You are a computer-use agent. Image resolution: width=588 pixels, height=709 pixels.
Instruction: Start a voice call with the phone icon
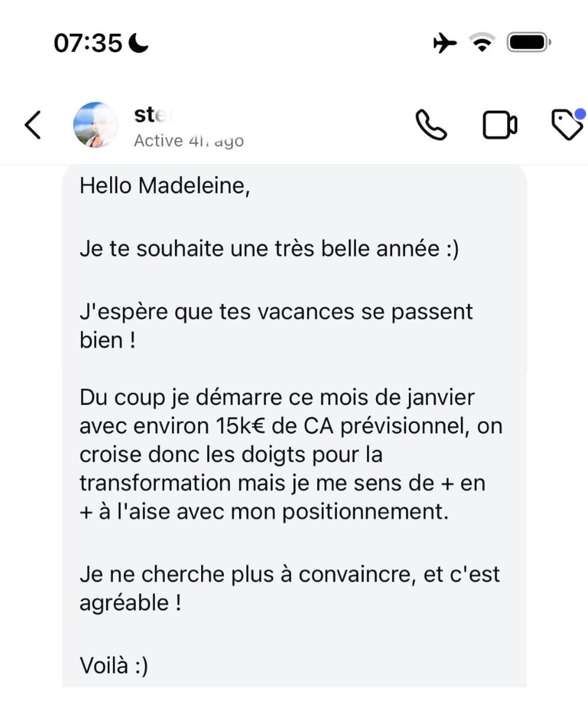(x=431, y=125)
